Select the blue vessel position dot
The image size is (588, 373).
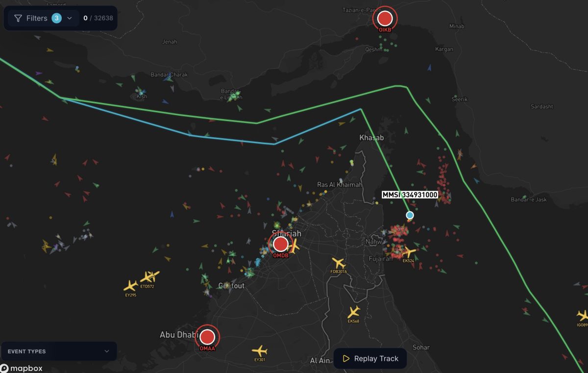[410, 215]
